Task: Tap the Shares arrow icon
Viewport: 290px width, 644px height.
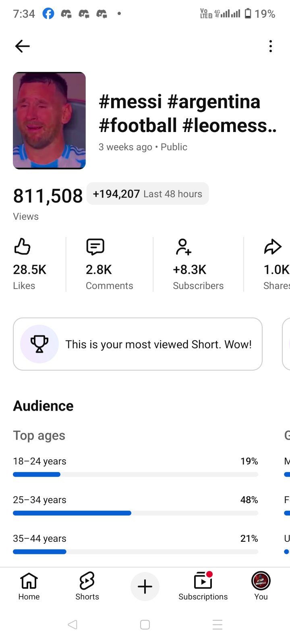Action: pos(273,247)
